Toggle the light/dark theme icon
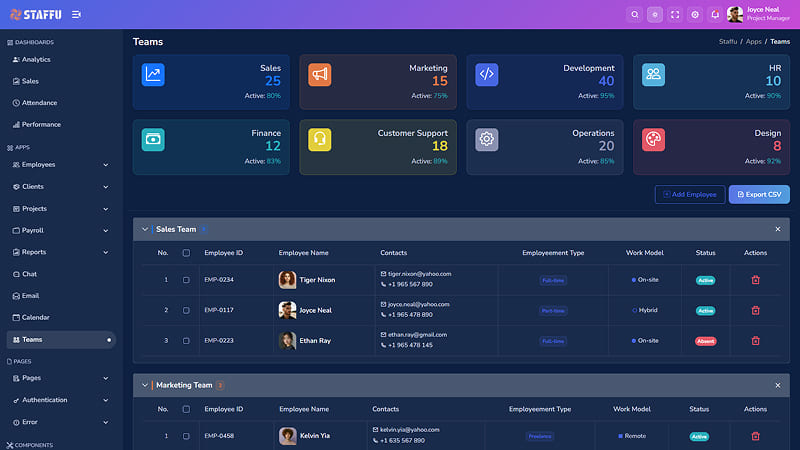The image size is (800, 450). point(655,15)
